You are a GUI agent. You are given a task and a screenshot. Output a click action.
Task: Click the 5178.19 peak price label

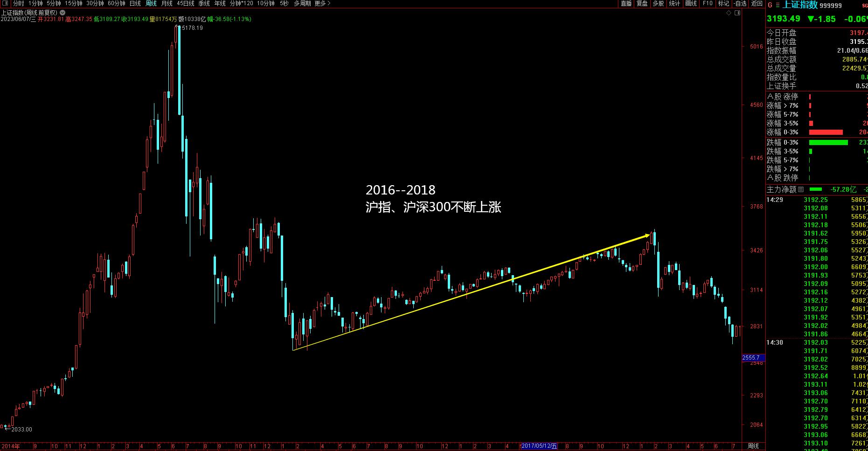tap(192, 28)
